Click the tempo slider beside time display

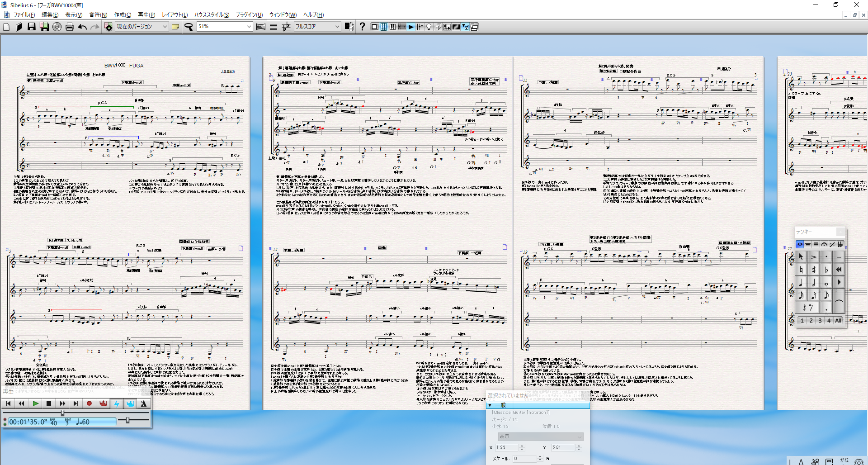click(128, 420)
